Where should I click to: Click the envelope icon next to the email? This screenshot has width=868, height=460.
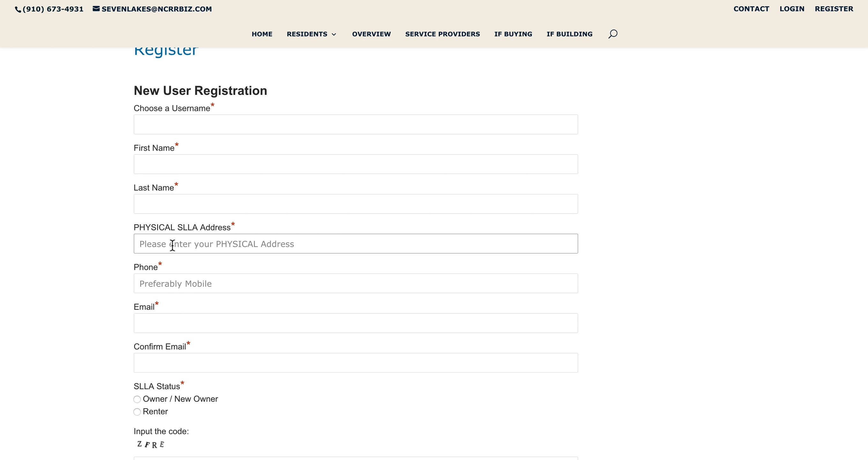95,9
